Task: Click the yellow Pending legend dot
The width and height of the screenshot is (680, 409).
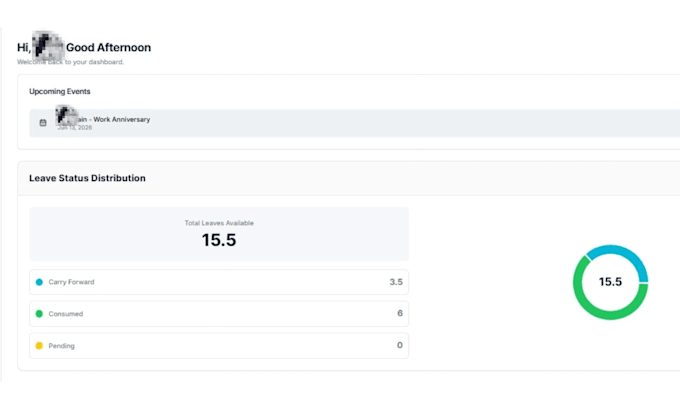Action: coord(39,346)
